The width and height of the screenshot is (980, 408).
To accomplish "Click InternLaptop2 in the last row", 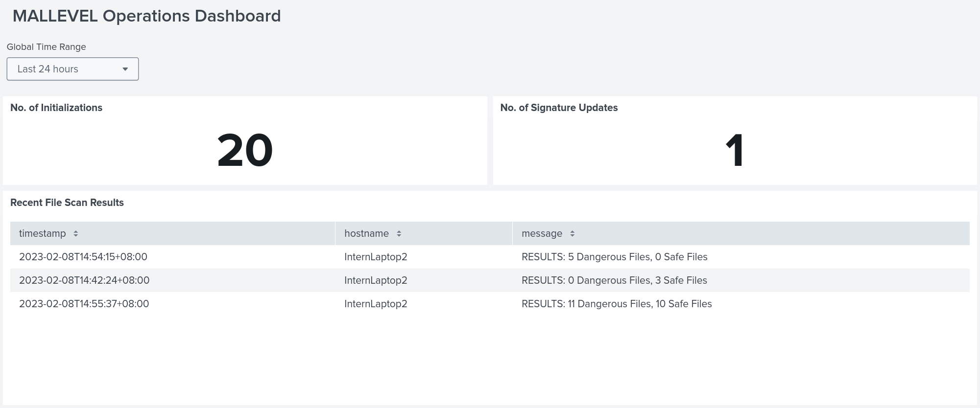I will 376,304.
